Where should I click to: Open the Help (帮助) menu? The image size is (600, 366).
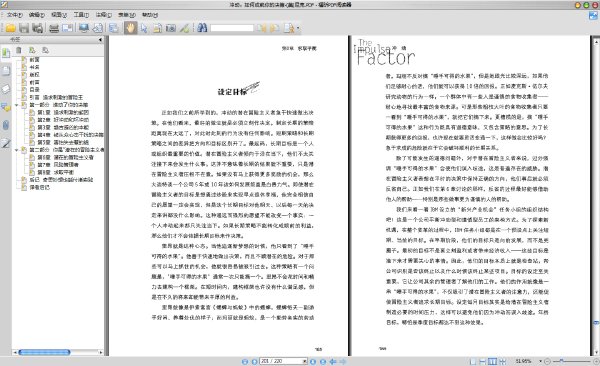(150, 15)
